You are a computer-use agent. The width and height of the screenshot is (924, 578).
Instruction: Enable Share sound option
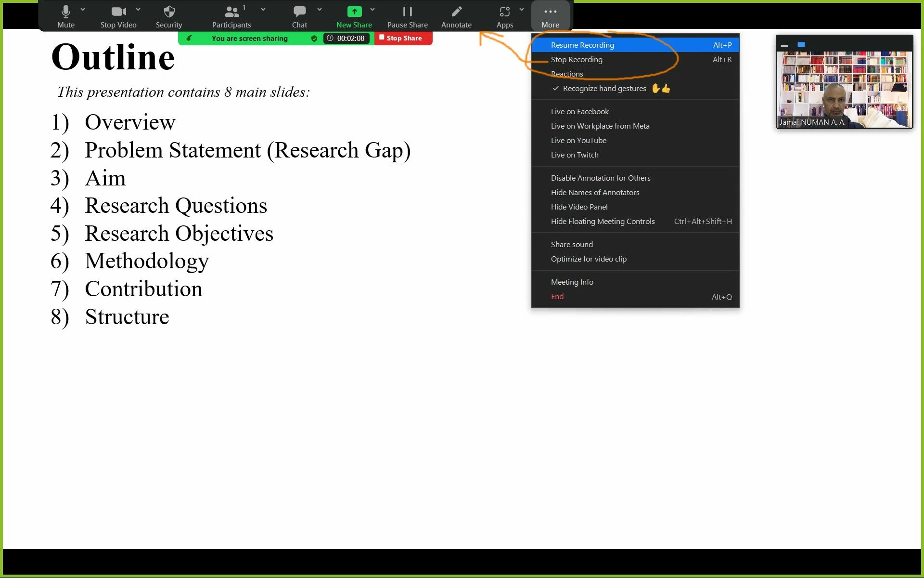click(572, 245)
